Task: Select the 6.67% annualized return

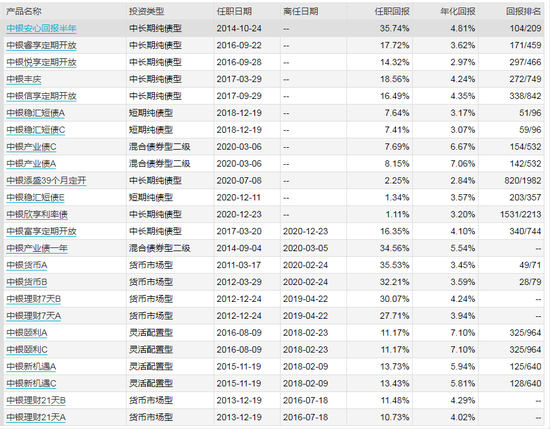Action: pyautogui.click(x=463, y=147)
